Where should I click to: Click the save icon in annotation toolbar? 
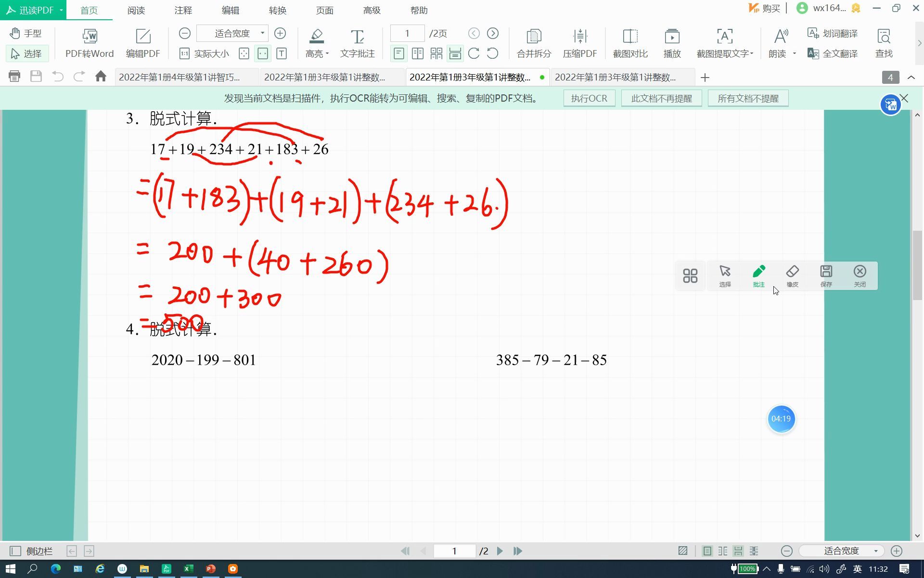[x=826, y=276]
